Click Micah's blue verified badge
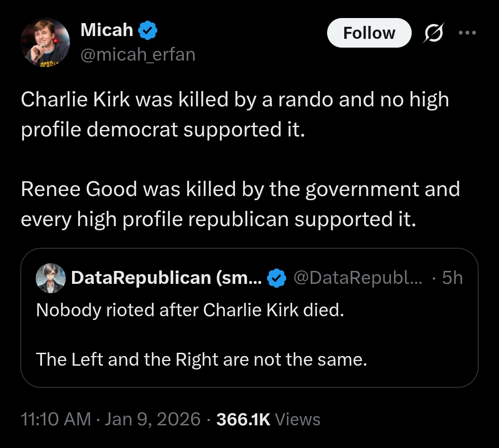Image resolution: width=499 pixels, height=448 pixels. (x=148, y=31)
